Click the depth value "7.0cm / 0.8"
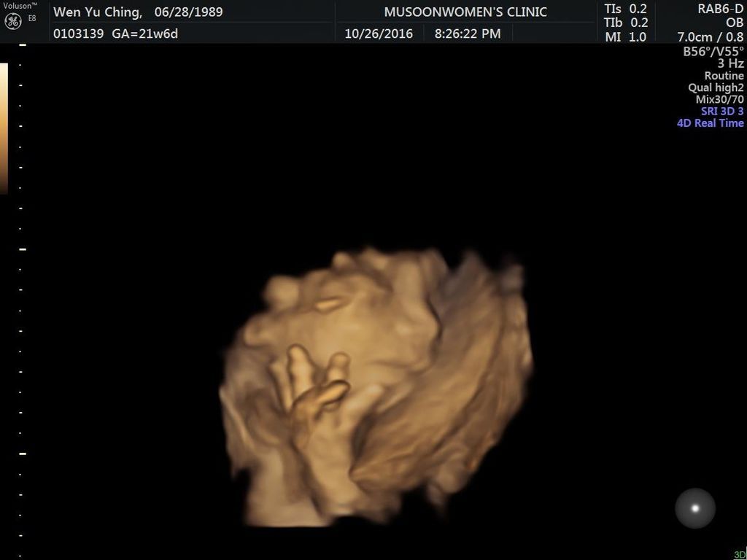The image size is (747, 560). tap(711, 36)
